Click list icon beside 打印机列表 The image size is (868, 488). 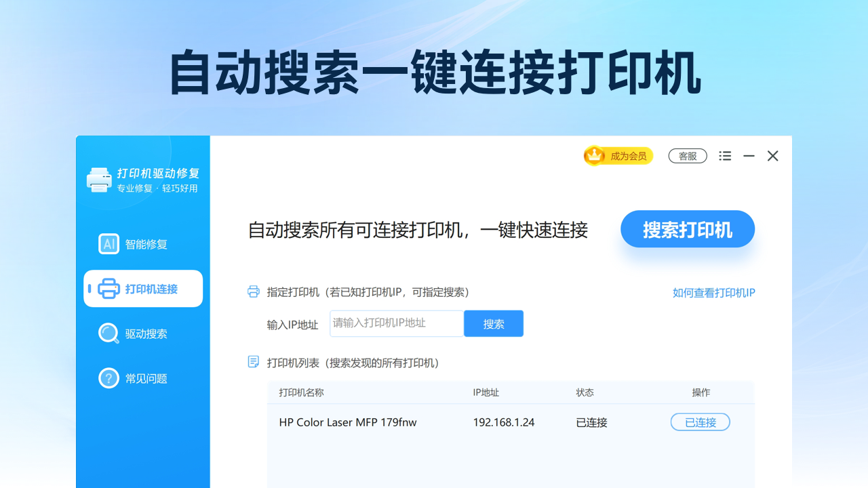(x=254, y=362)
